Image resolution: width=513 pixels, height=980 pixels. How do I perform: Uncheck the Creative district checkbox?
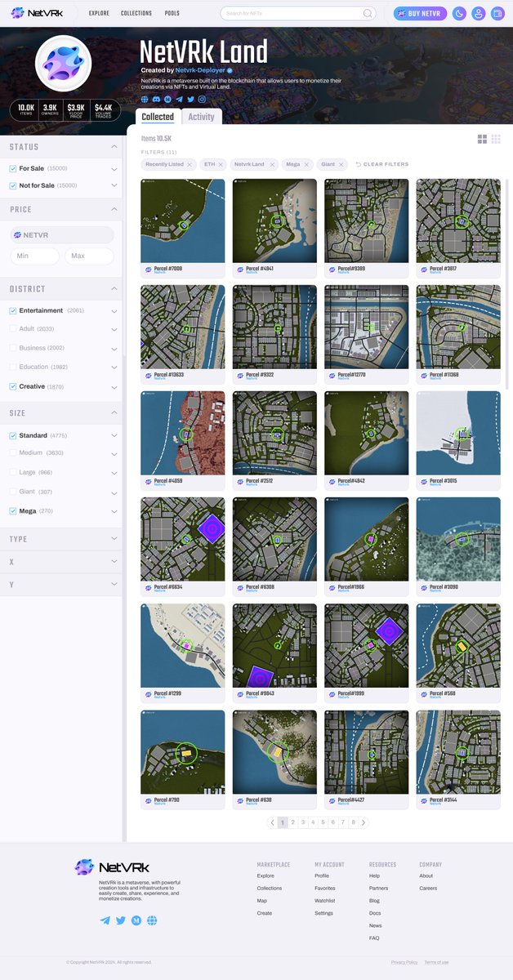pyautogui.click(x=13, y=386)
